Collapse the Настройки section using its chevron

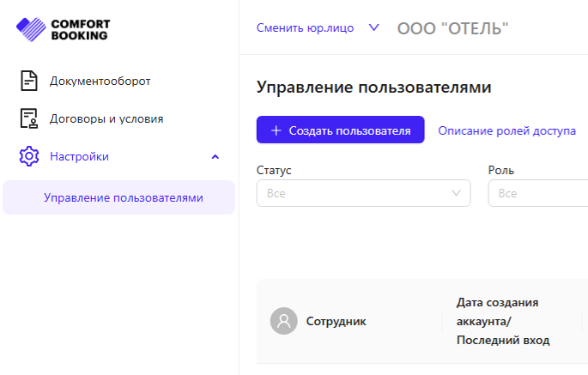point(215,156)
